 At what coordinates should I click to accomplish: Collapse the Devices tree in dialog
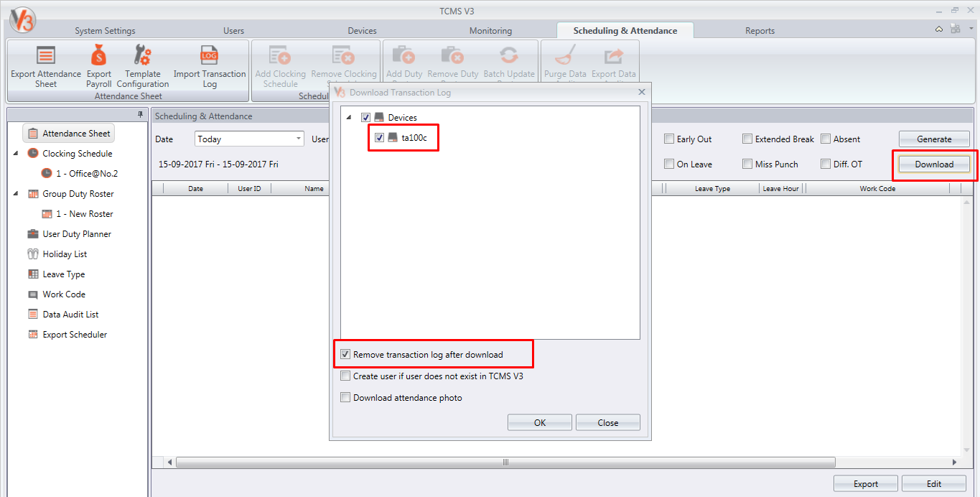pos(349,118)
